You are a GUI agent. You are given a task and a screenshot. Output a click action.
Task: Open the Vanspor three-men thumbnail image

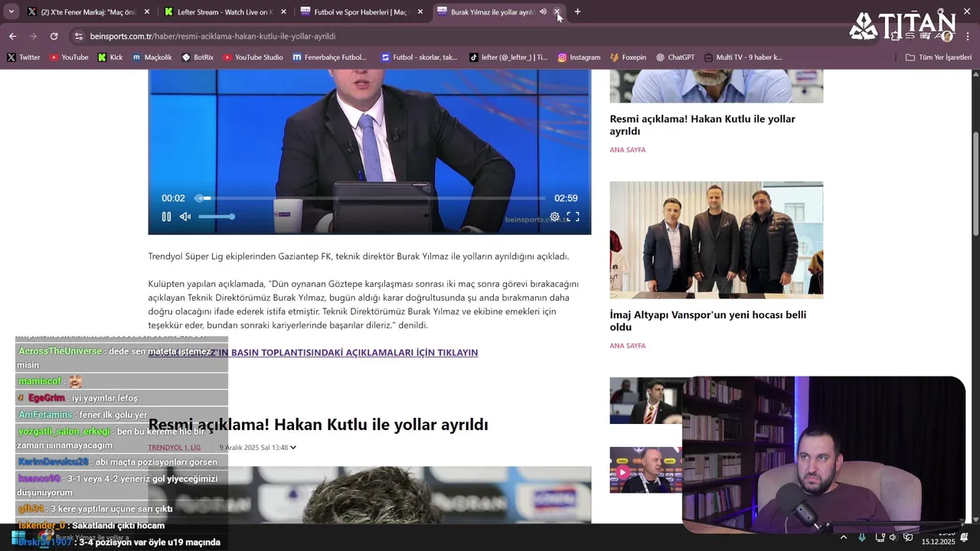coord(716,240)
